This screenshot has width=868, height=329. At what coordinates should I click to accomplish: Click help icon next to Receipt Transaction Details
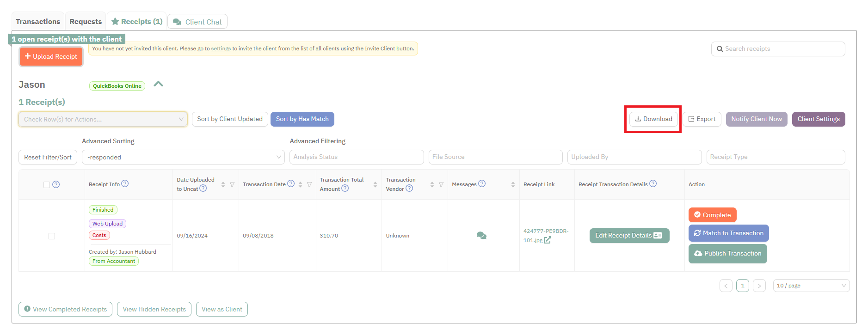pyautogui.click(x=653, y=183)
